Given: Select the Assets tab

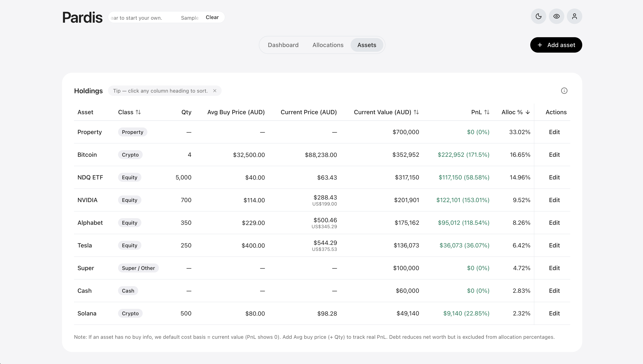Looking at the screenshot, I should [x=366, y=45].
